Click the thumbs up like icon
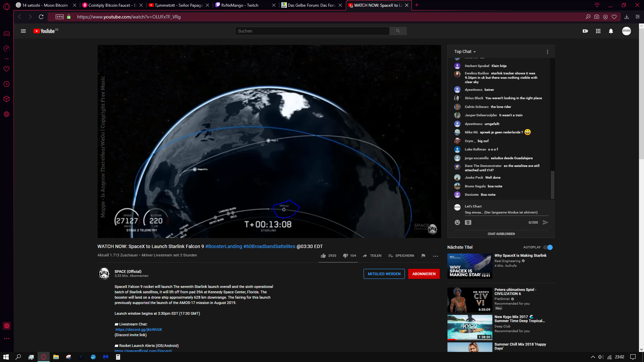 (x=323, y=256)
